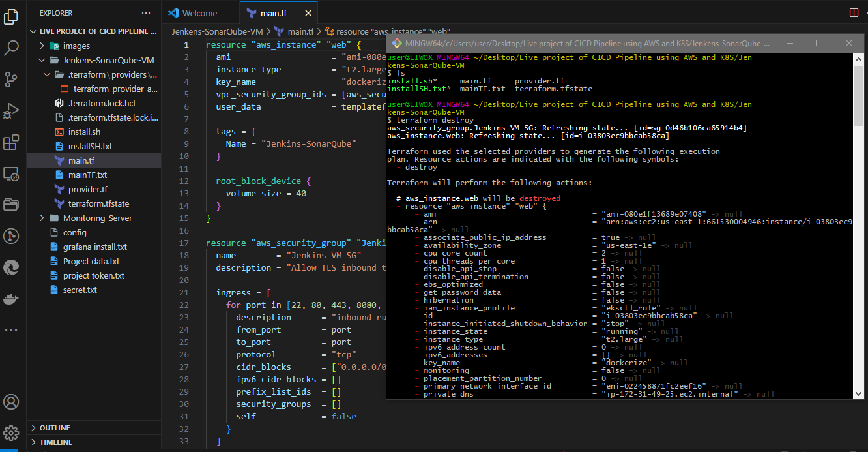
Task: Open the Source Control view
Action: click(11, 80)
